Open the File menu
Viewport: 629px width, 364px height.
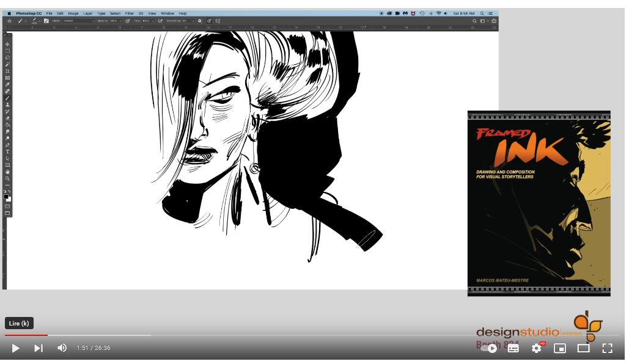(x=49, y=13)
